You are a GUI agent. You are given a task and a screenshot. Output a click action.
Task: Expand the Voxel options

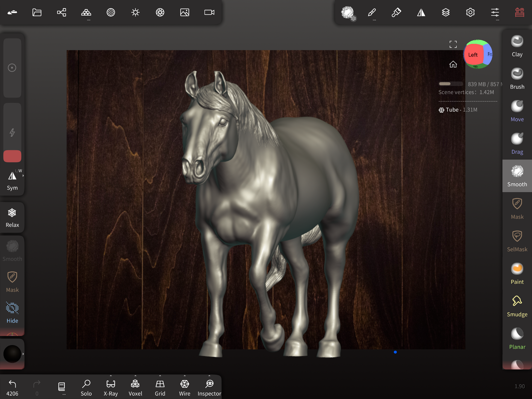(x=135, y=376)
